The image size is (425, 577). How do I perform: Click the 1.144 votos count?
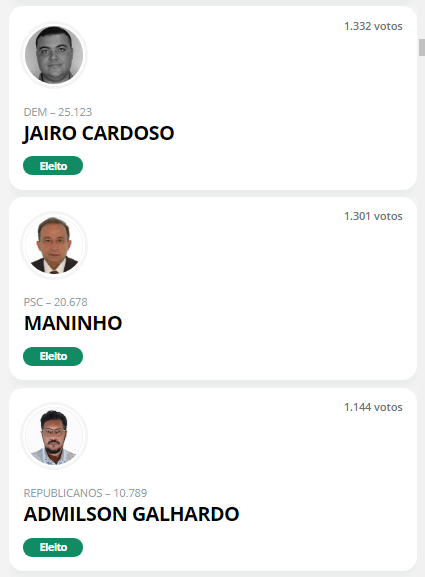[x=373, y=407]
